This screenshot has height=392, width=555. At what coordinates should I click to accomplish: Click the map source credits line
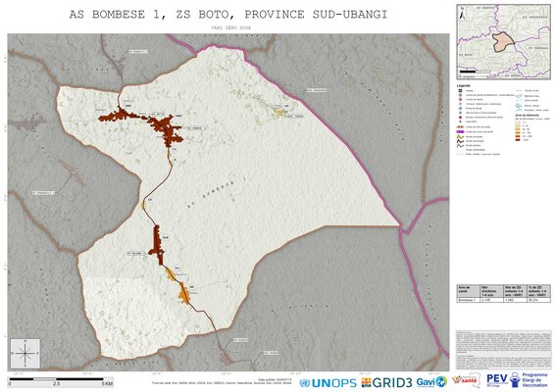[222, 383]
